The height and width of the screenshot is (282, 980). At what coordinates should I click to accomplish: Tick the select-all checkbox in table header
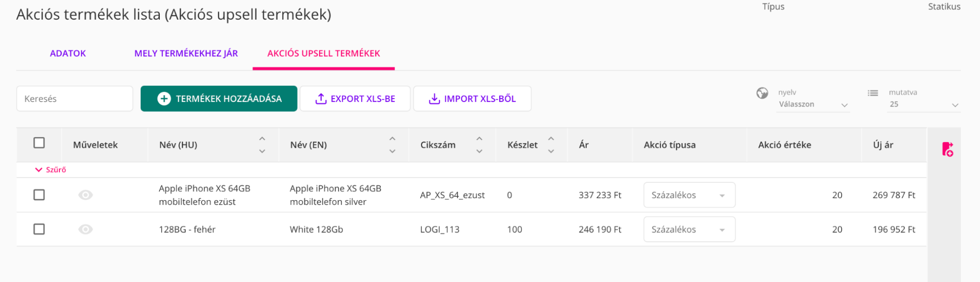[x=39, y=143]
